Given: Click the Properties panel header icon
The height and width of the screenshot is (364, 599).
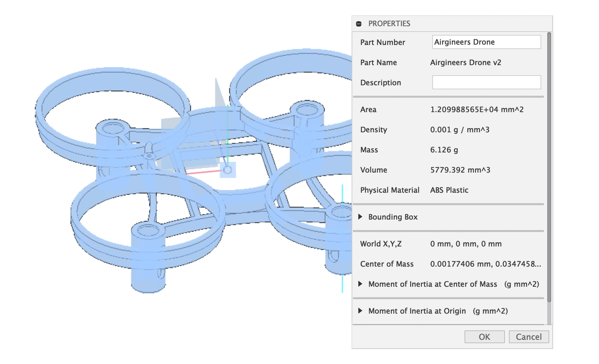Looking at the screenshot, I should click(359, 24).
